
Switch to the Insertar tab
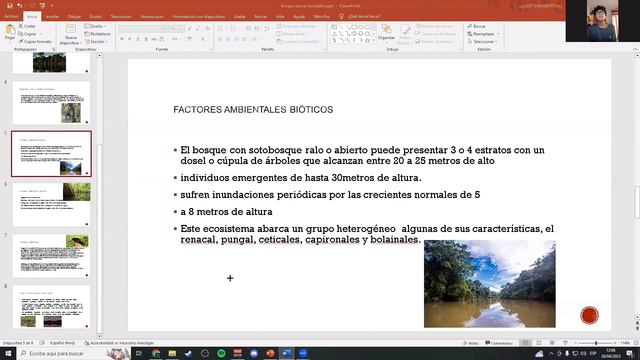point(52,17)
